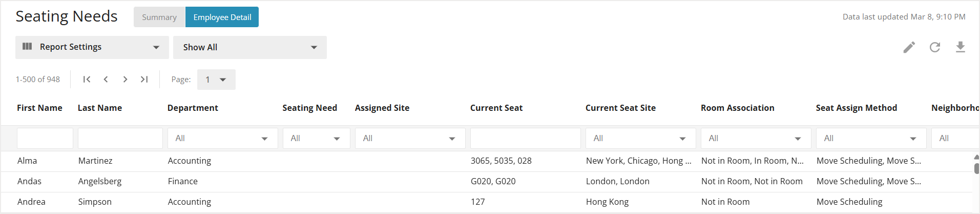
Task: Go to the next page
Action: [x=125, y=79]
